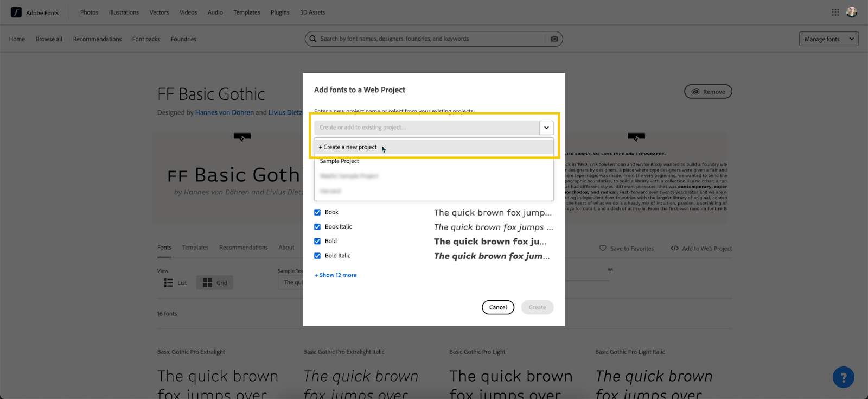Toggle the Bold Italic checkbox
The image size is (868, 399).
tap(317, 256)
